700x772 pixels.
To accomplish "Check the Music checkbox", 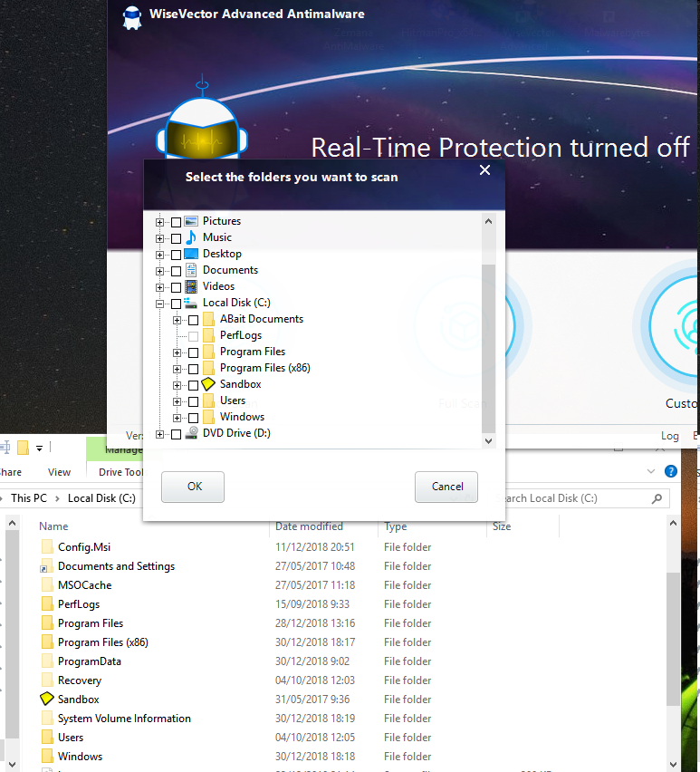I will point(176,238).
